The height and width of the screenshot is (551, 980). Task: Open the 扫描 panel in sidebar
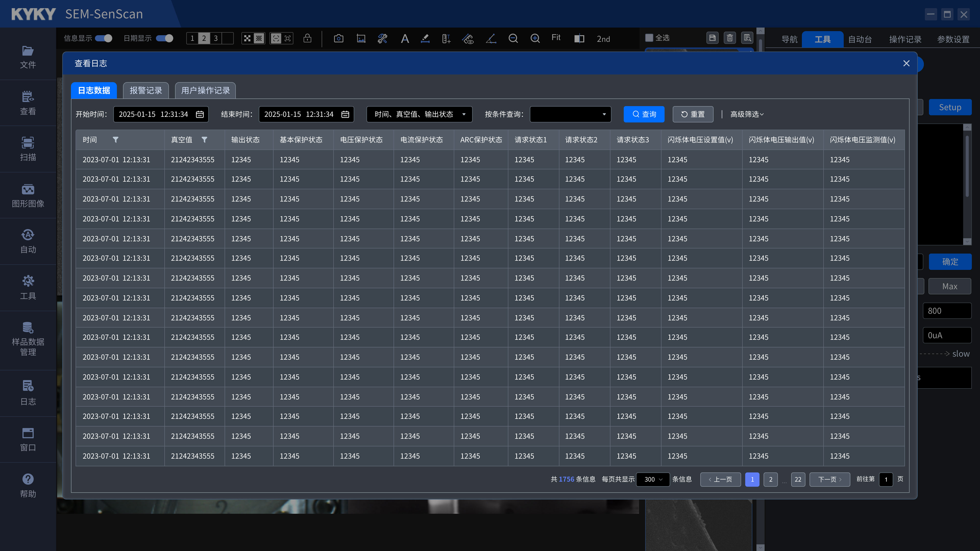[x=28, y=149]
